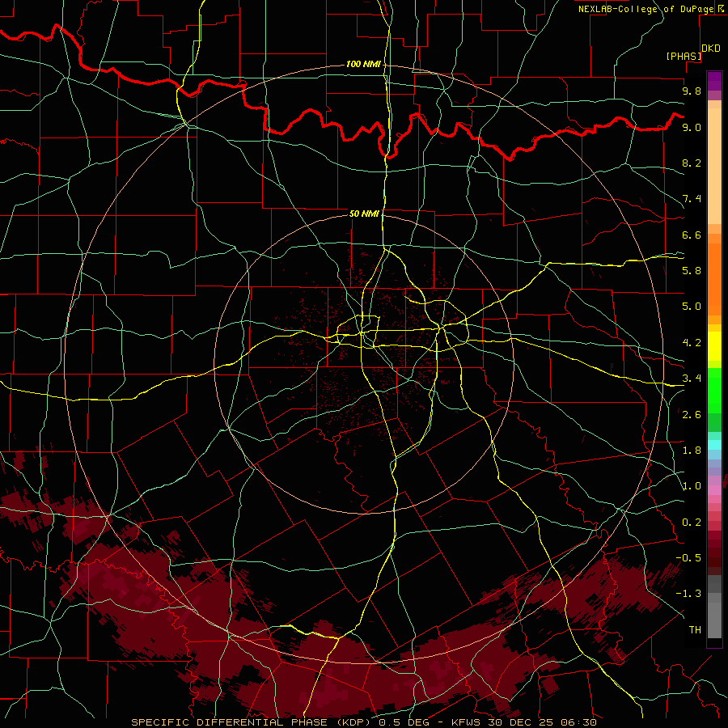The width and height of the screenshot is (728, 728).
Task: Pick the purple top segment of color bar
Action: [714, 81]
